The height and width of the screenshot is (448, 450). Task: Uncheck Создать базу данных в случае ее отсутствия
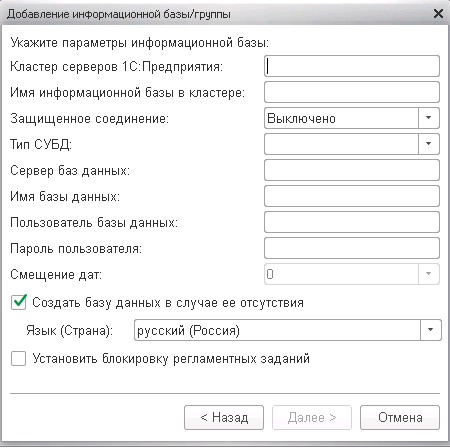(x=19, y=302)
